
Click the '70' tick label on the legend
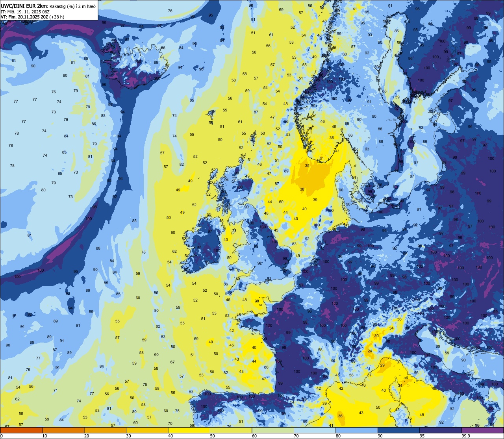(x=296, y=435)
